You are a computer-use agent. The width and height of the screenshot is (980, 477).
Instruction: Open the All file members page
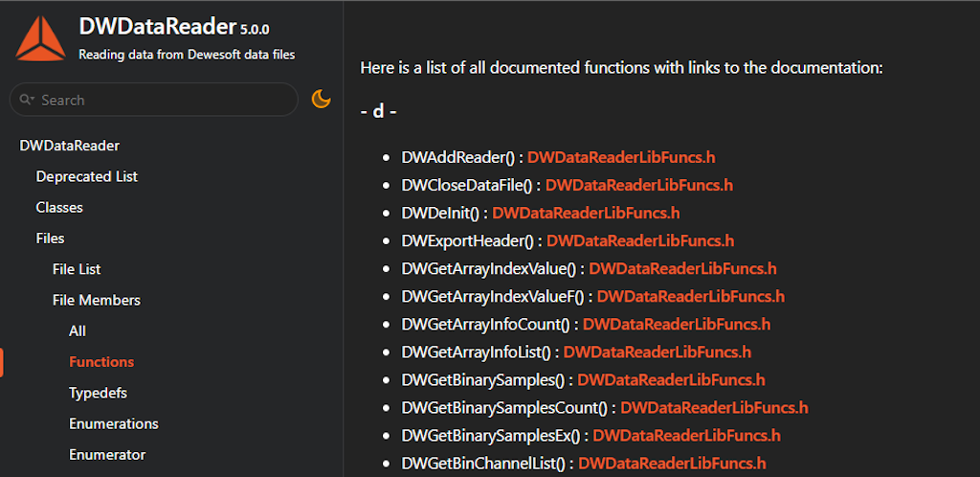78,330
